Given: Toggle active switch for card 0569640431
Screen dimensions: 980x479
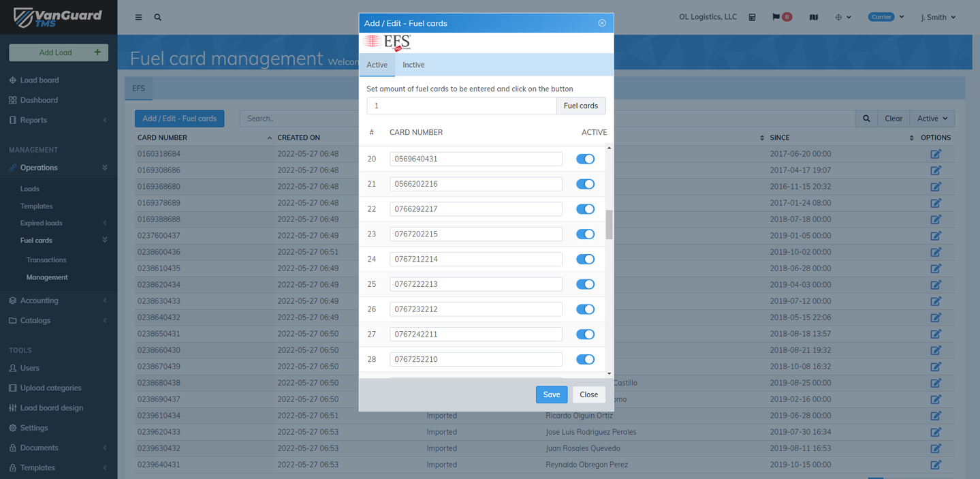Looking at the screenshot, I should (x=585, y=159).
